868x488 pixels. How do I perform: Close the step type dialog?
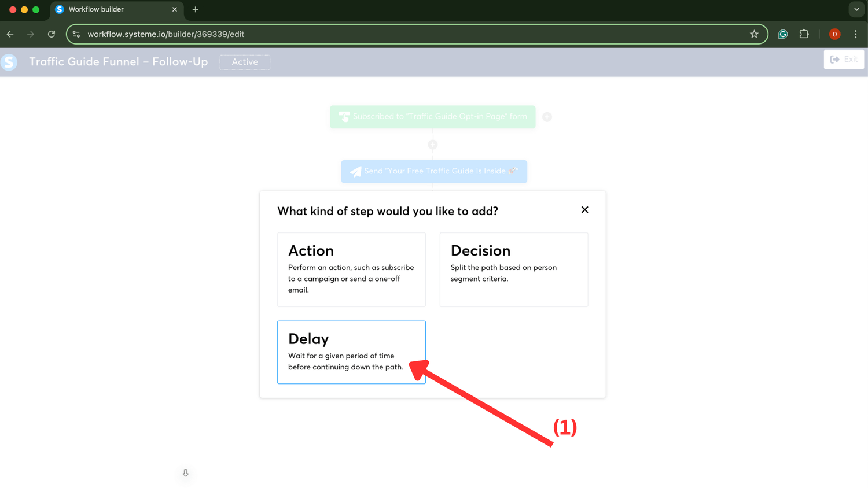[584, 210]
